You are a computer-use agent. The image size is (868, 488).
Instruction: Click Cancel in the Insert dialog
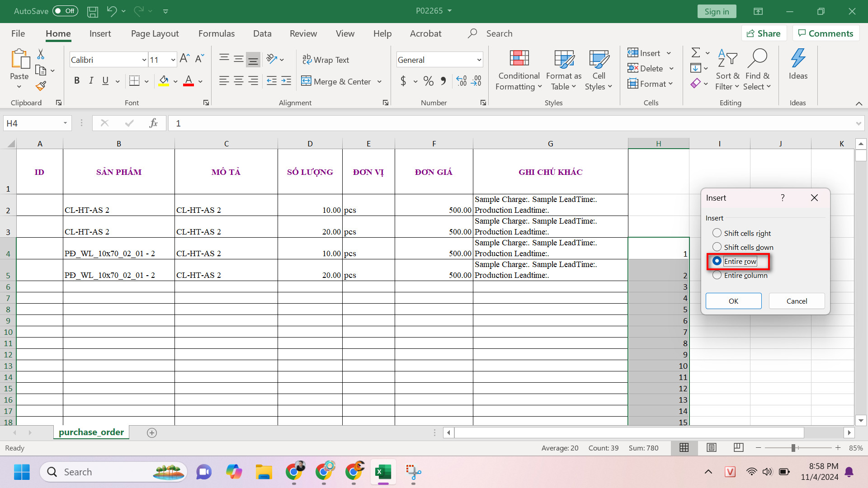pos(796,301)
